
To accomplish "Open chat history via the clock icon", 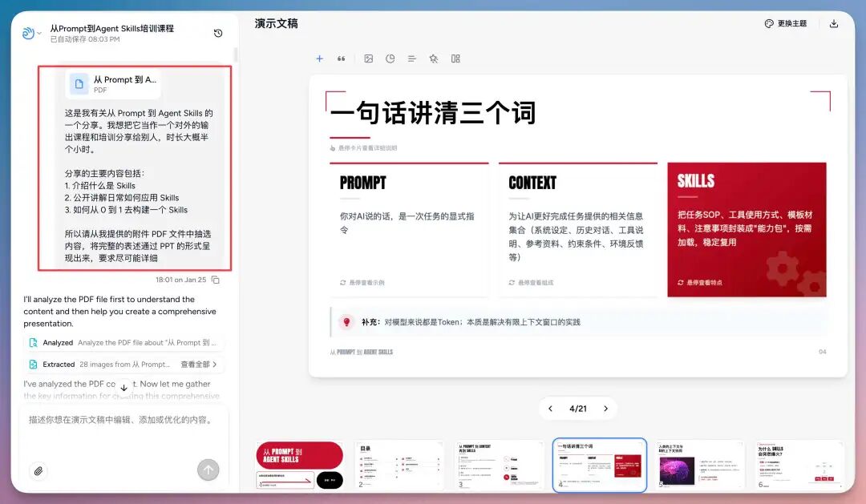I will pyautogui.click(x=217, y=33).
